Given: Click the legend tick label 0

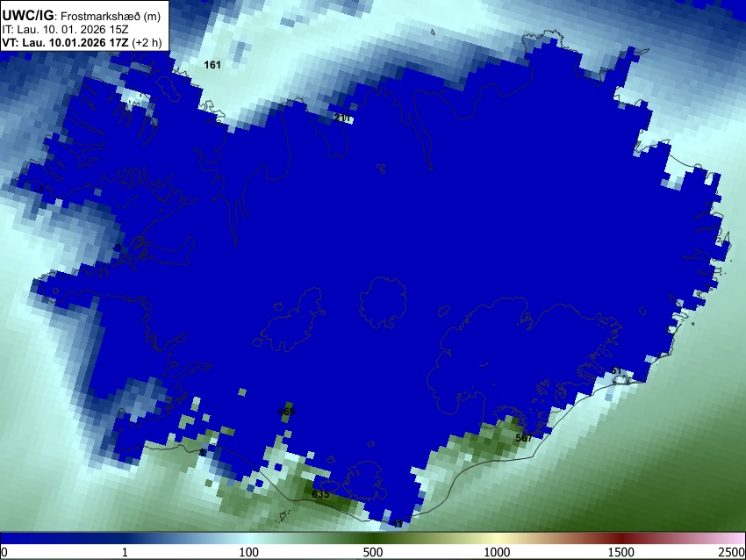Looking at the screenshot, I should [4, 552].
